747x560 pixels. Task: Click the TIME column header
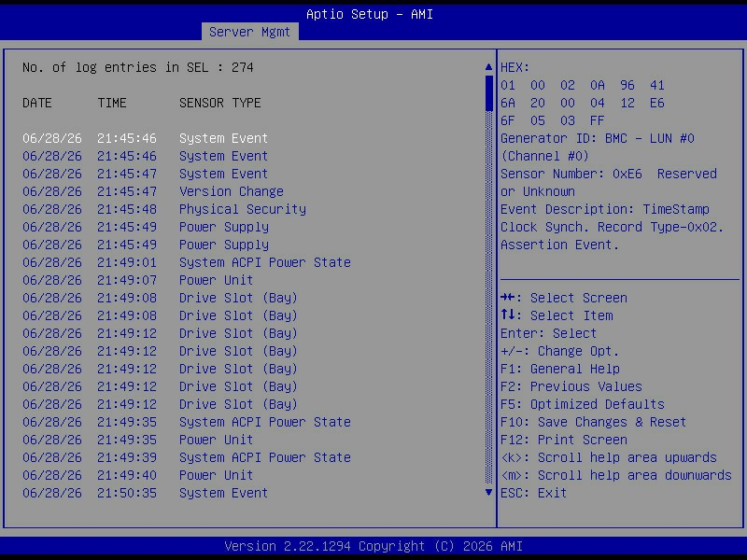tap(112, 103)
